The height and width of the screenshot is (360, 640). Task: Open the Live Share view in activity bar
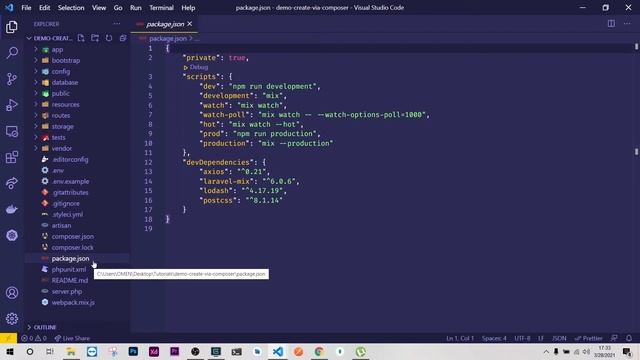pos(12,183)
